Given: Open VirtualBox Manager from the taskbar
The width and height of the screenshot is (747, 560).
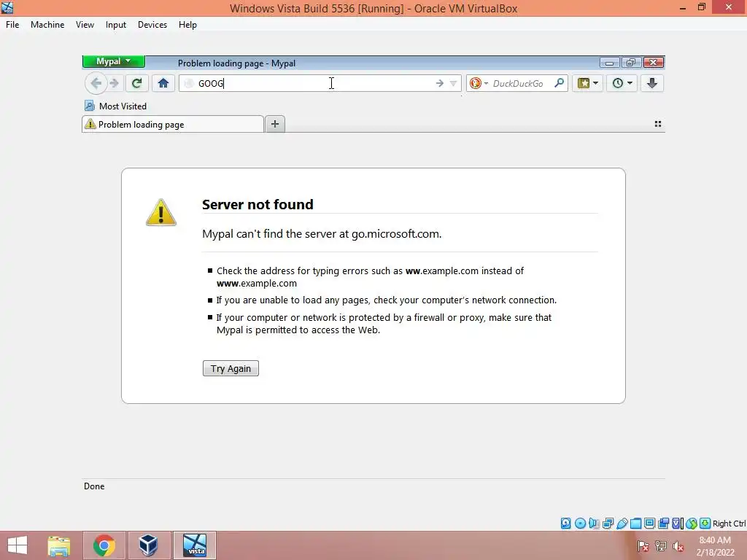Looking at the screenshot, I should (x=149, y=545).
